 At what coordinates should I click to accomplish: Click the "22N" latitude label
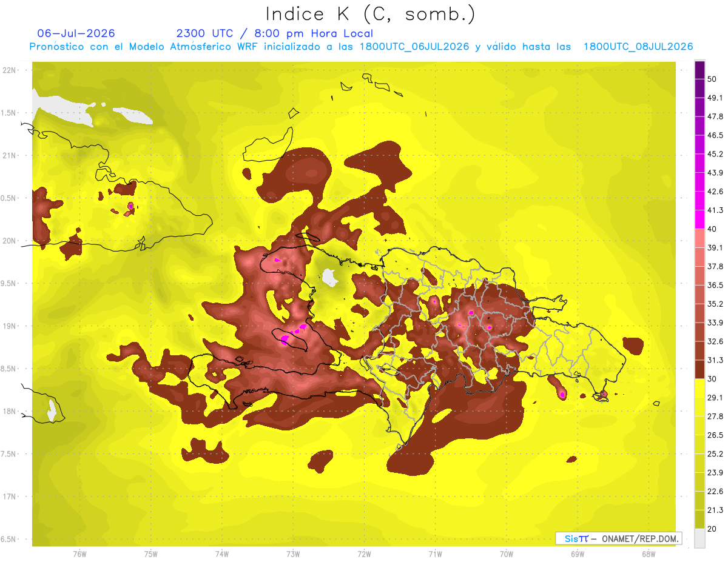click(x=9, y=70)
